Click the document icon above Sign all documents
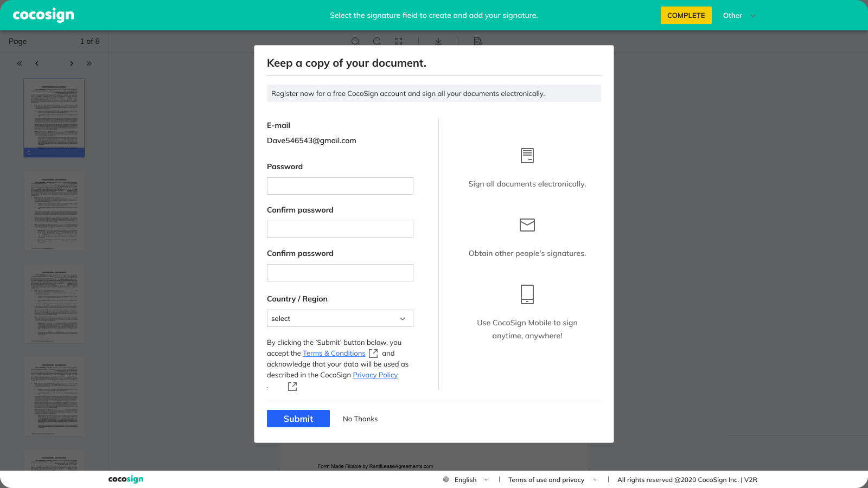 click(527, 156)
